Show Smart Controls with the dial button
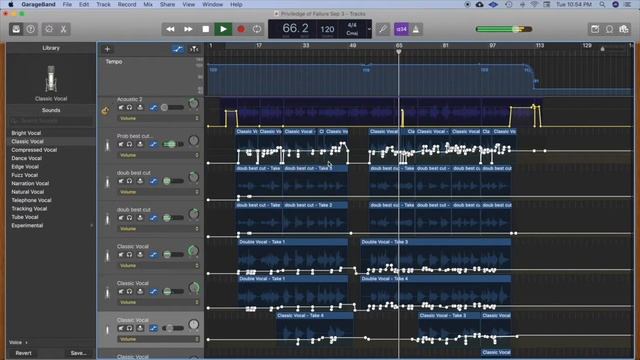The height and width of the screenshot is (360, 640). (49, 29)
